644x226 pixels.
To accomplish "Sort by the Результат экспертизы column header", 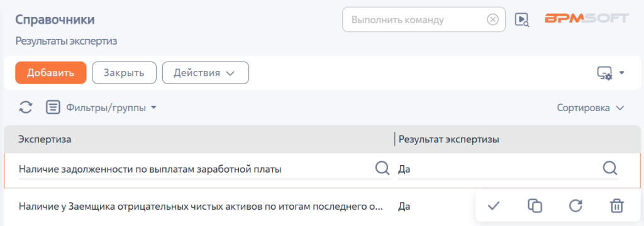I will [x=449, y=139].
